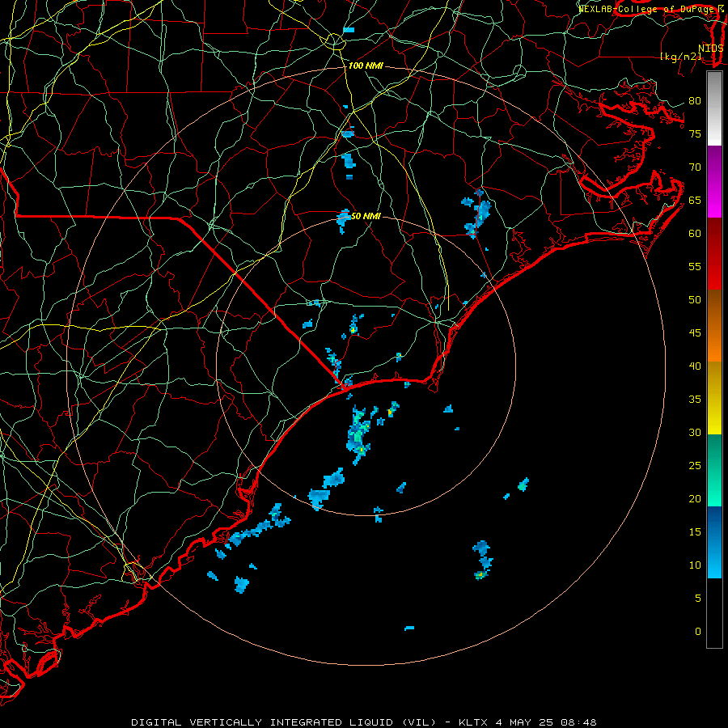728x728 pixels.
Task: Select the magenta-purple segment of the color bar
Action: tap(714, 182)
